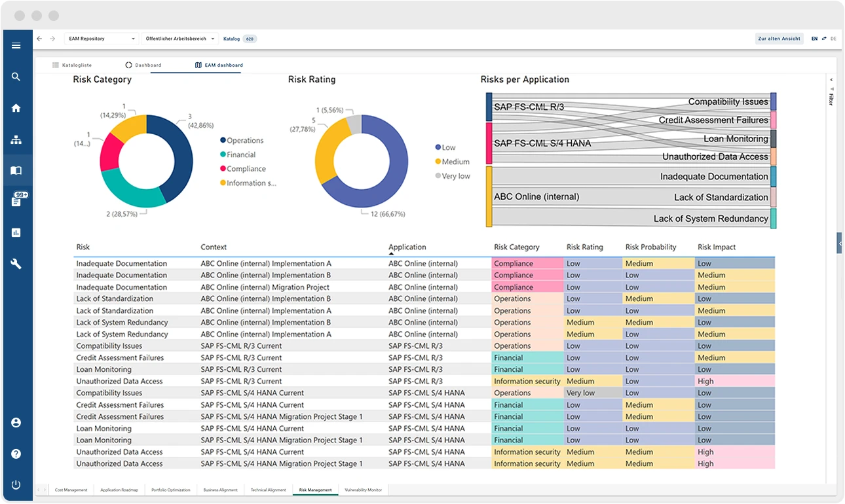The width and height of the screenshot is (845, 504).
Task: Navigate forward with the right arrow
Action: tap(52, 39)
